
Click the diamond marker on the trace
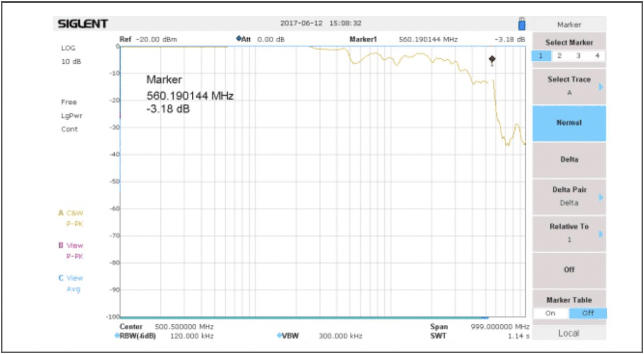[x=492, y=59]
